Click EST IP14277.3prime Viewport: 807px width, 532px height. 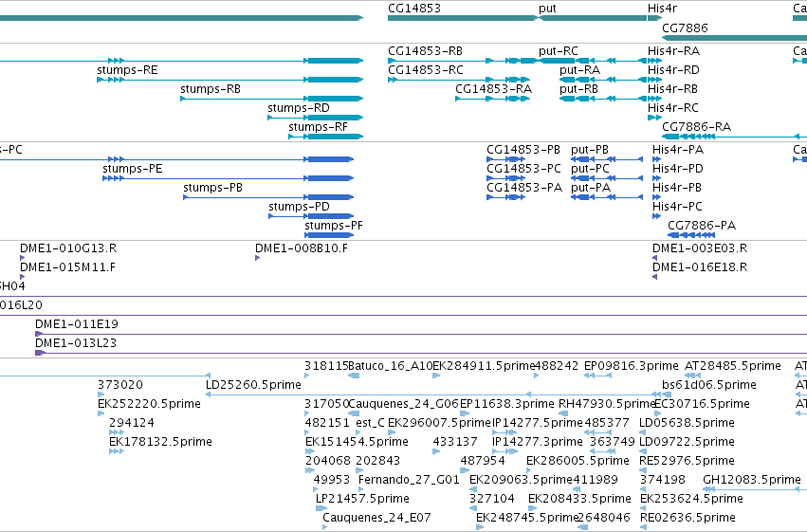click(x=504, y=451)
